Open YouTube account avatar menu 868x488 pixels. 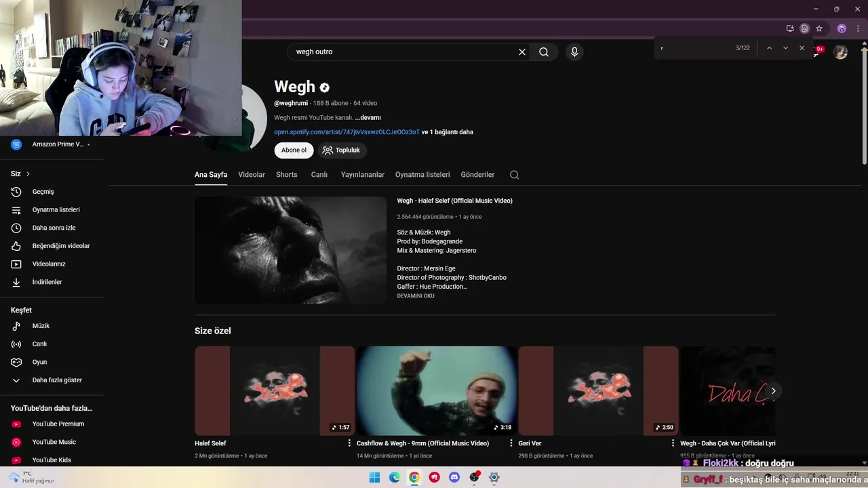(x=840, y=52)
